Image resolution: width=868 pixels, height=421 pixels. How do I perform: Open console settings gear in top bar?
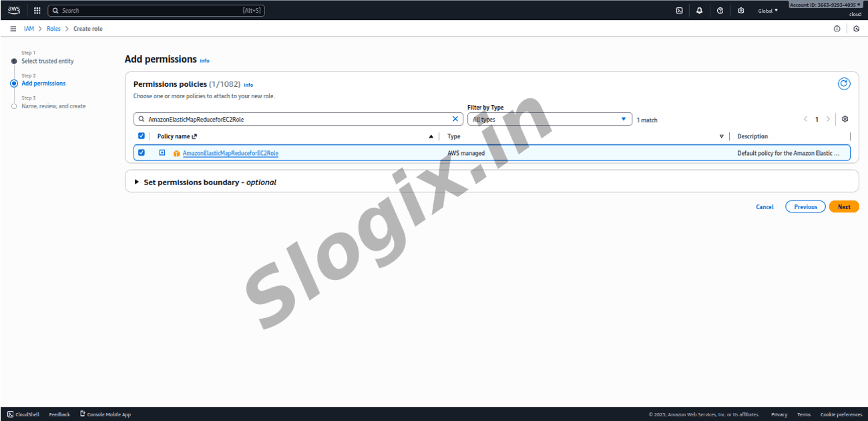[740, 11]
